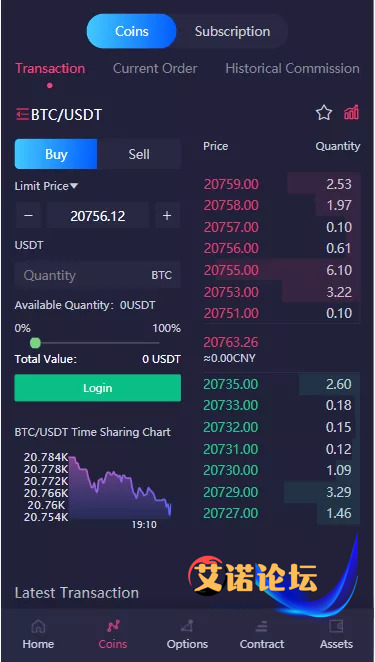Select the Buy side toggle
Image resolution: width=375 pixels, height=662 pixels.
click(x=56, y=154)
